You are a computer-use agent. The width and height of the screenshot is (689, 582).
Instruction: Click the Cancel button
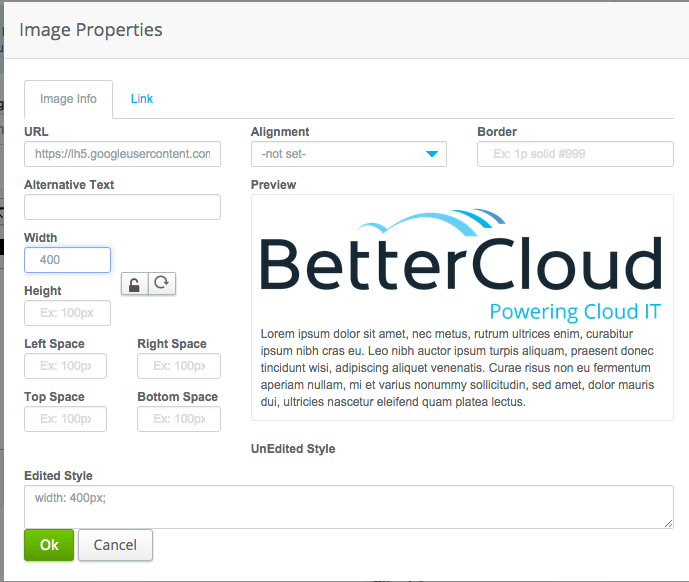(116, 545)
